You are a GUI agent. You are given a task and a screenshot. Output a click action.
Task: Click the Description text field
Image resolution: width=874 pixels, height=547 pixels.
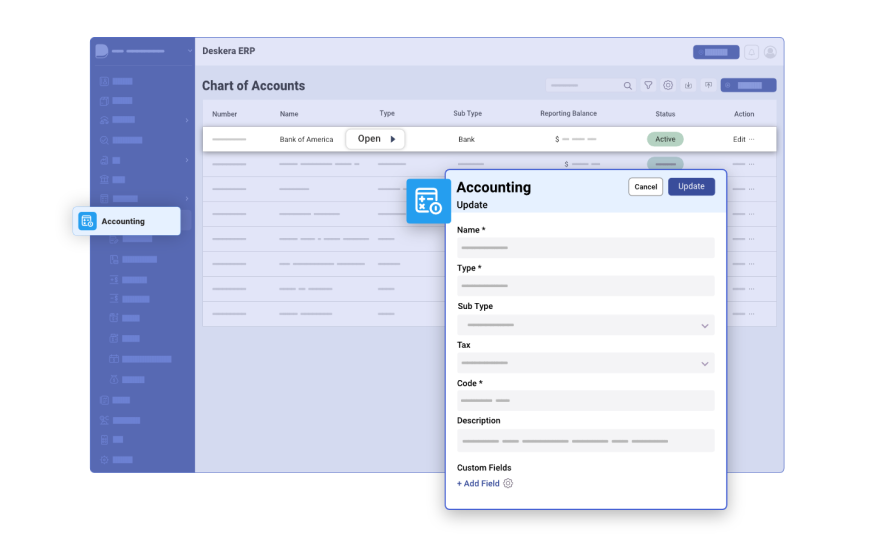pos(585,440)
